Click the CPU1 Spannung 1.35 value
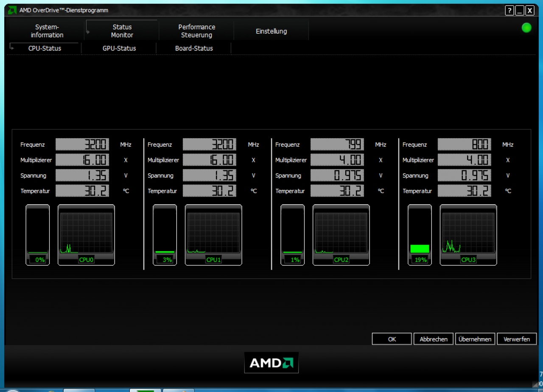 coord(210,175)
